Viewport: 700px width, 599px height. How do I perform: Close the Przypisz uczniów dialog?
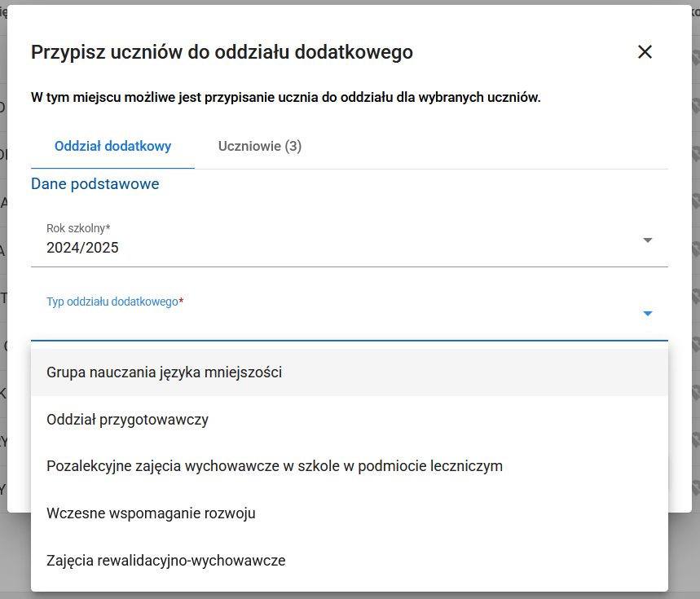tap(645, 51)
